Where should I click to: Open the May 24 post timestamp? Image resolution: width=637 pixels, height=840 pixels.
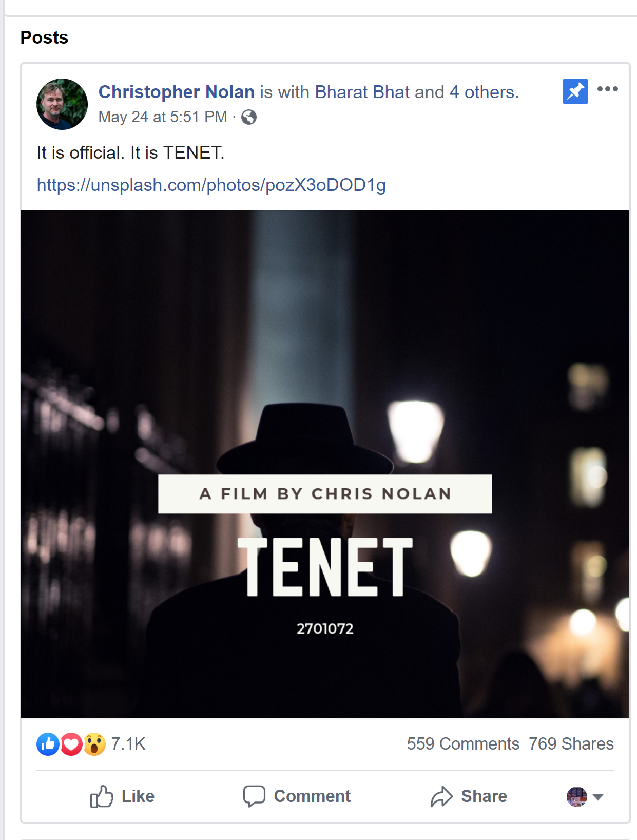pyautogui.click(x=162, y=117)
